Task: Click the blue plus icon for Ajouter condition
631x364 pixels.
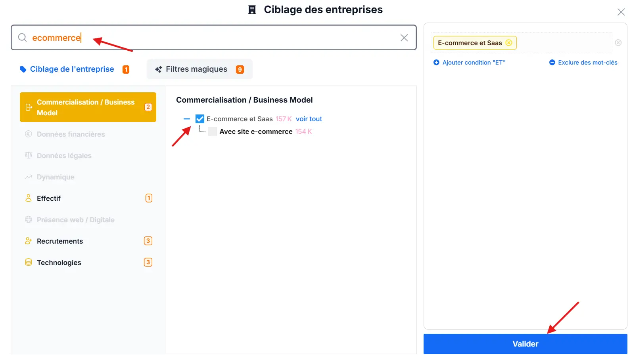Action: (436, 63)
